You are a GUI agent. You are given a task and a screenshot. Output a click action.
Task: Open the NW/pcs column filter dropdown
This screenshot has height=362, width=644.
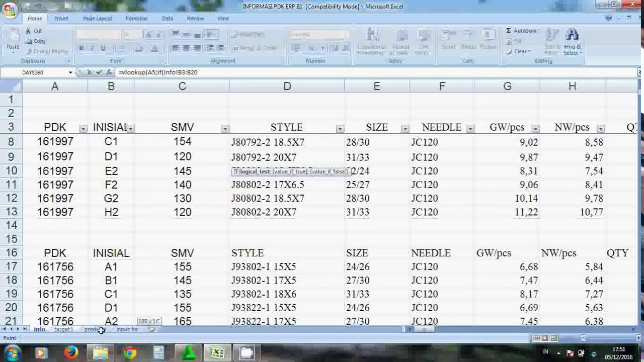(x=601, y=129)
